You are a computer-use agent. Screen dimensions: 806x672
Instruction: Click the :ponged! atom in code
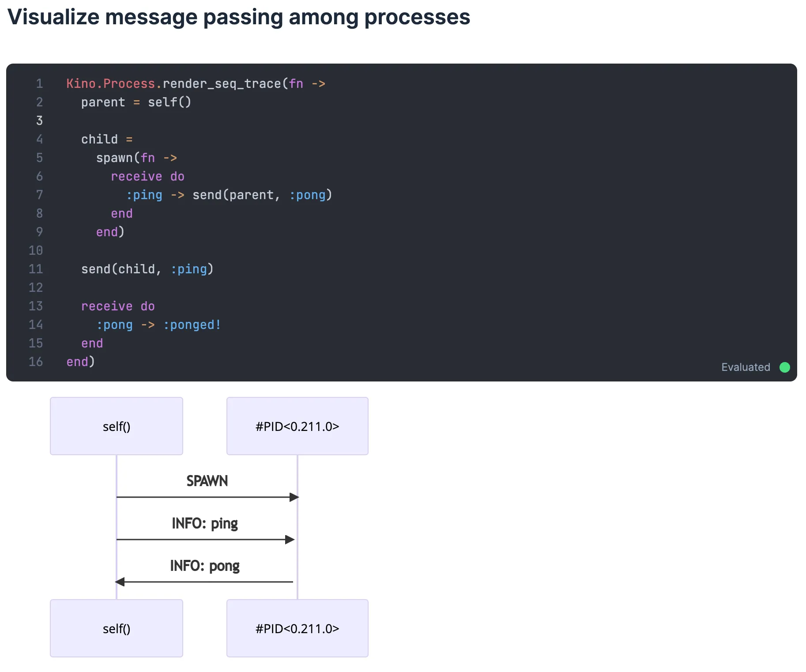click(192, 325)
